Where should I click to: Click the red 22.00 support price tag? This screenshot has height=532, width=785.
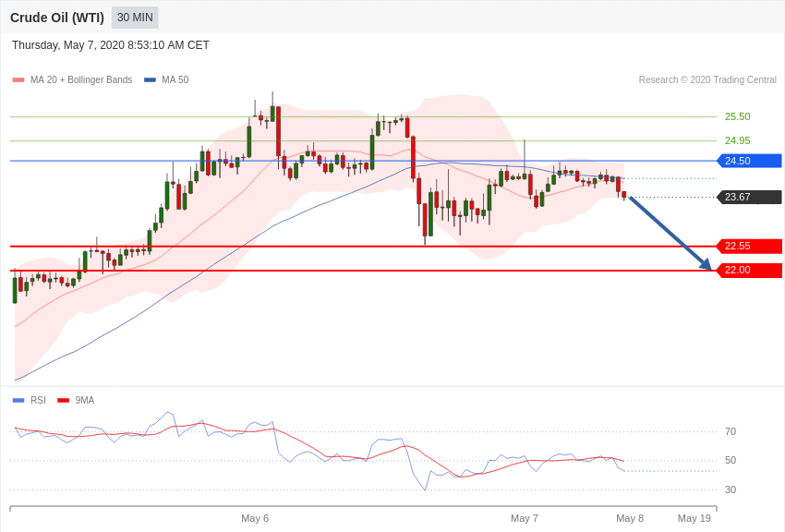click(x=749, y=271)
